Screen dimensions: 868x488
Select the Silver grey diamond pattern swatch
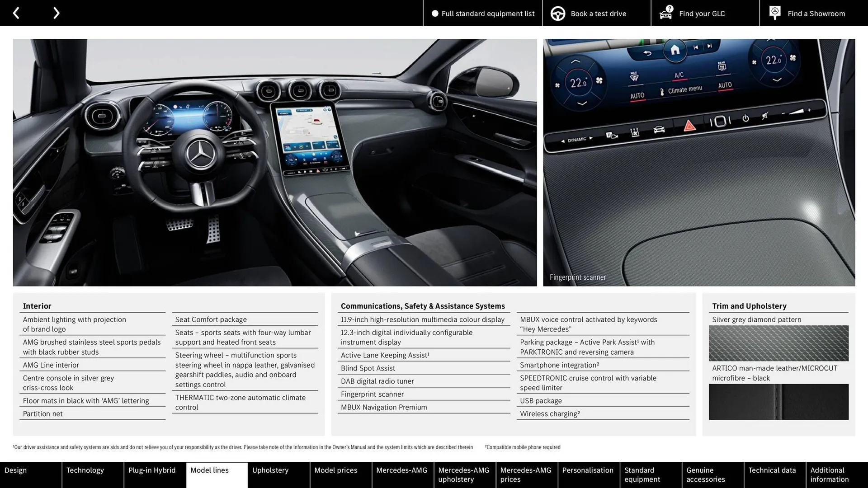click(778, 343)
